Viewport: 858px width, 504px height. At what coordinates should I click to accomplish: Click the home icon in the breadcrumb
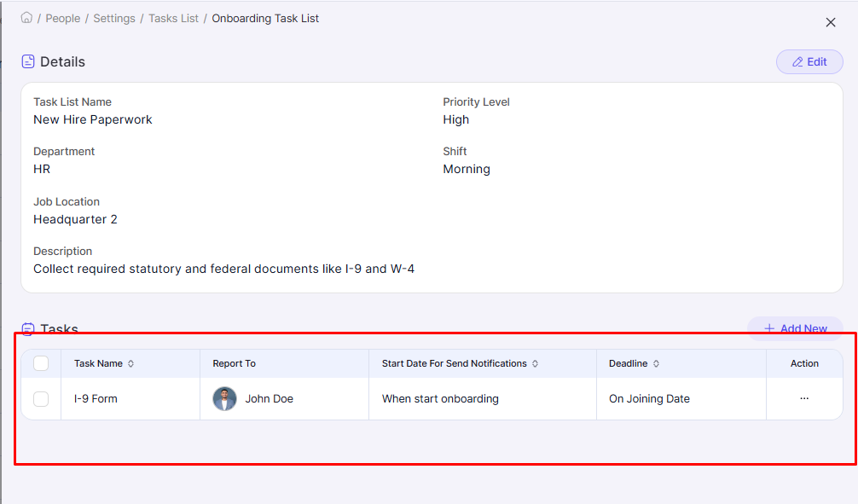coord(26,18)
